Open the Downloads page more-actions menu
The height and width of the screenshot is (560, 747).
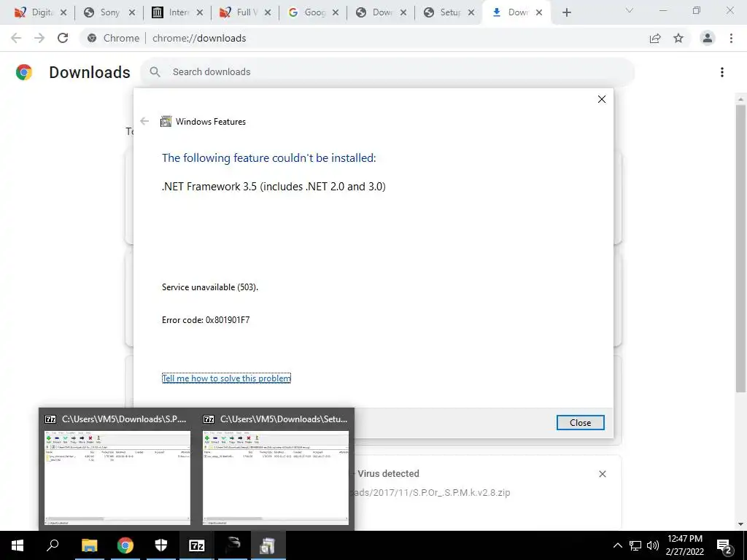[721, 72]
